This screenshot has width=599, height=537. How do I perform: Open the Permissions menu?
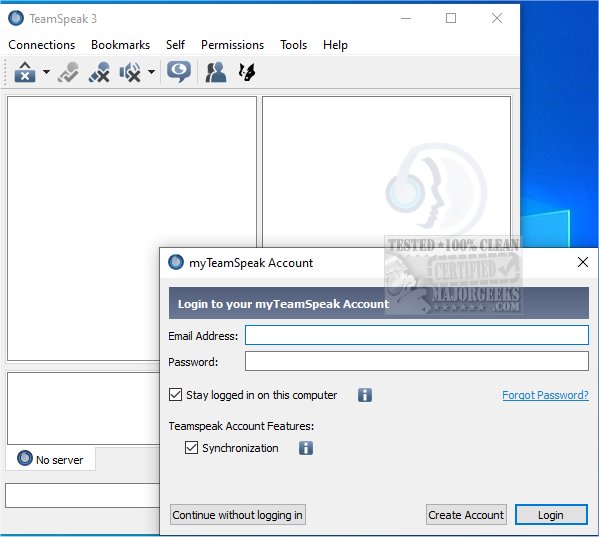click(x=232, y=45)
